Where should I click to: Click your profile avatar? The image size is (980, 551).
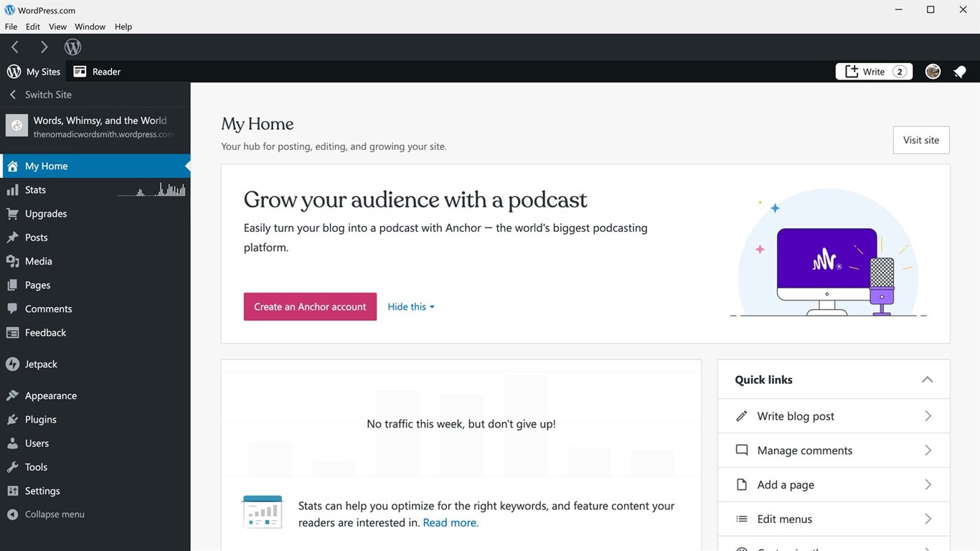(933, 71)
